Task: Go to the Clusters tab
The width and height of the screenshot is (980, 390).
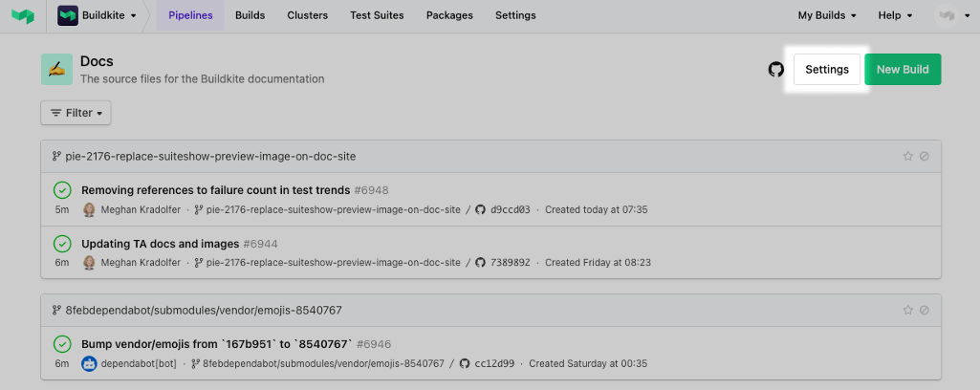Action: point(308,15)
